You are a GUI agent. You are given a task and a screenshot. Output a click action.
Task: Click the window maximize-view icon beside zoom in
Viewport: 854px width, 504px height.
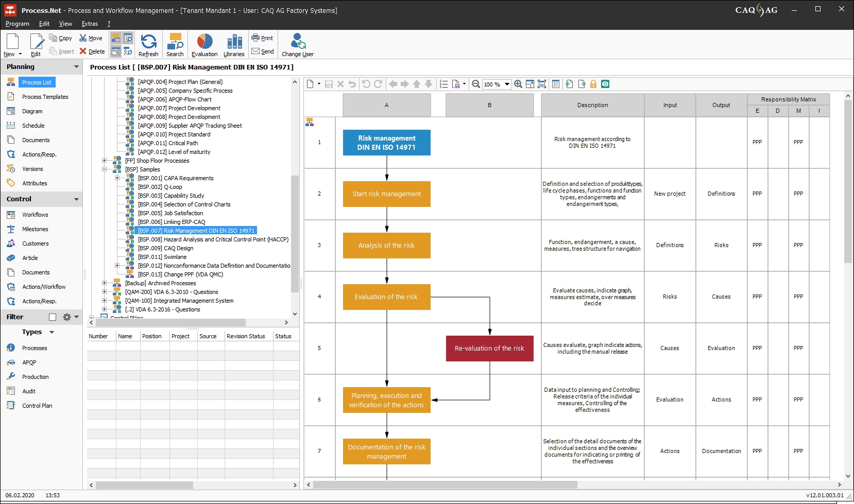point(530,84)
